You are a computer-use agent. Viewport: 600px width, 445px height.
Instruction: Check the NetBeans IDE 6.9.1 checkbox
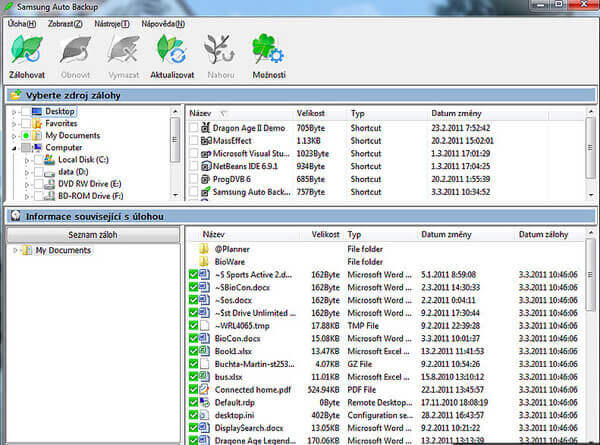194,166
